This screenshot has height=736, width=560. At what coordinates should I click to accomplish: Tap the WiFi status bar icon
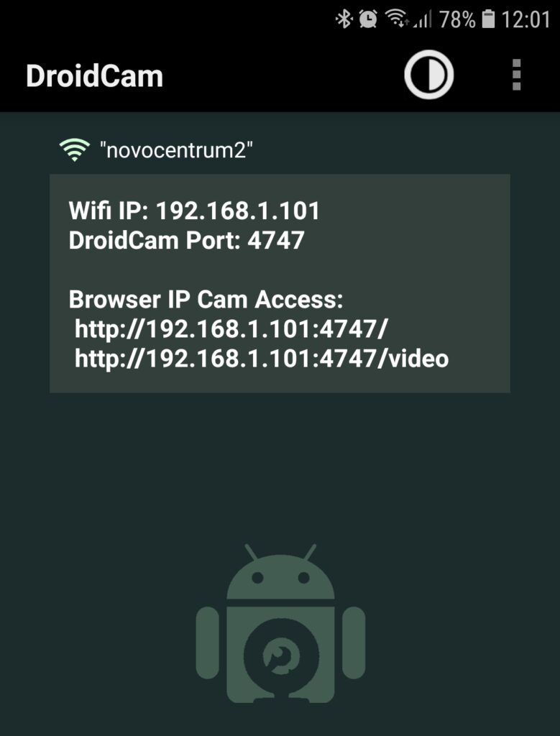click(x=396, y=19)
